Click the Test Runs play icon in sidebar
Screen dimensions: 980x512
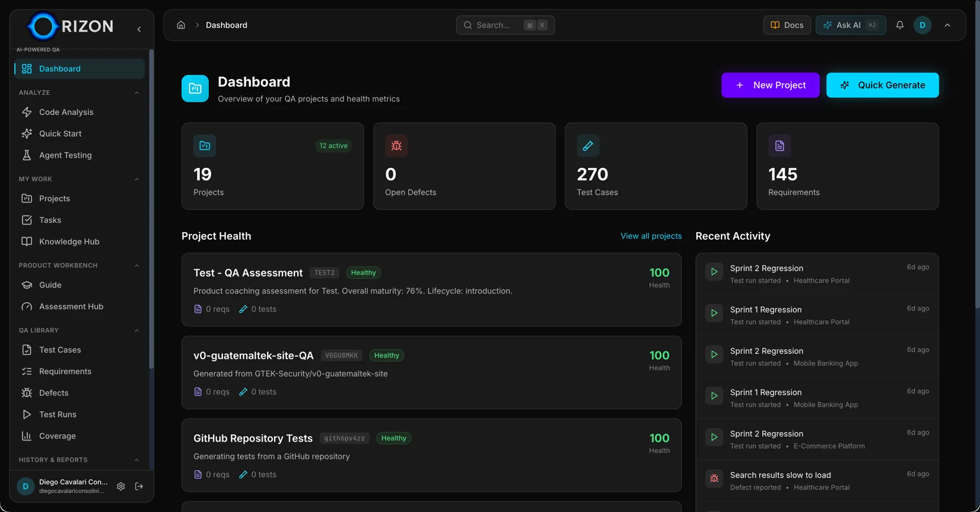click(27, 414)
